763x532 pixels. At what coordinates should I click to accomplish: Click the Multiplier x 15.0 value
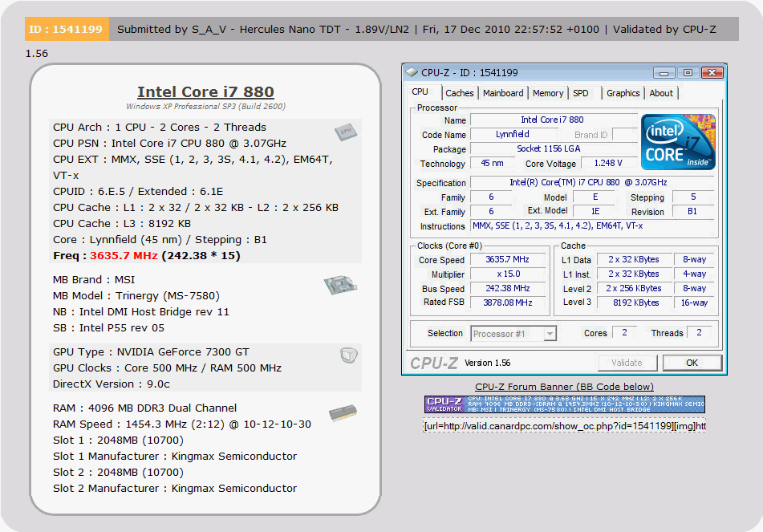[x=507, y=274]
